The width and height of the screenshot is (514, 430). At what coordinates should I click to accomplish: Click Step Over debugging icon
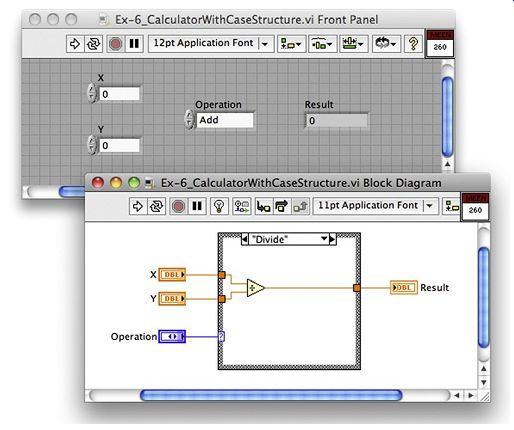click(282, 206)
